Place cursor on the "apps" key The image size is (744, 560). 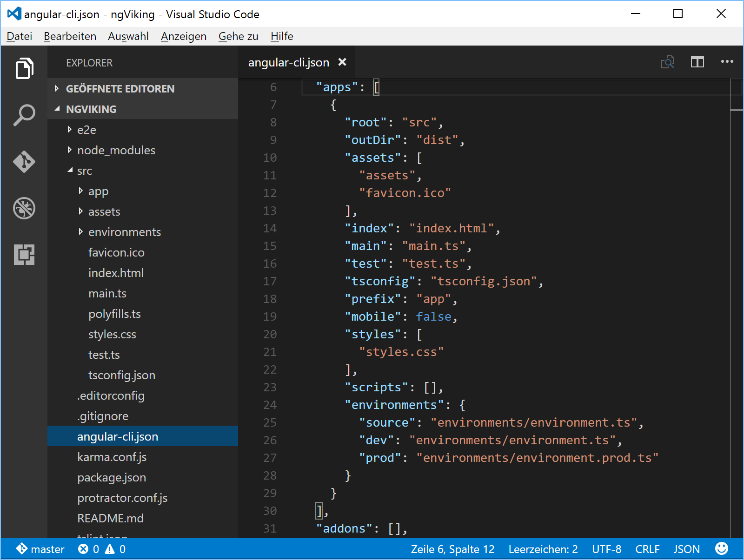tap(337, 87)
